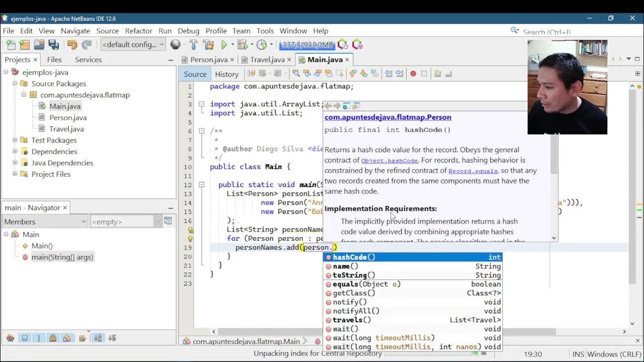Click the Save All toolbar icon
This screenshot has height=362, width=644.
coord(53,45)
